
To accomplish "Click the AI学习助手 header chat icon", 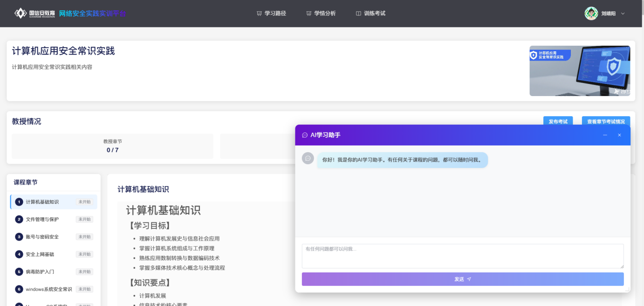I will [305, 135].
